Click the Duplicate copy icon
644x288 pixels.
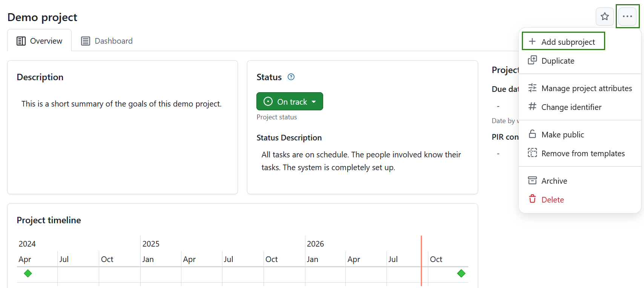[x=532, y=60]
